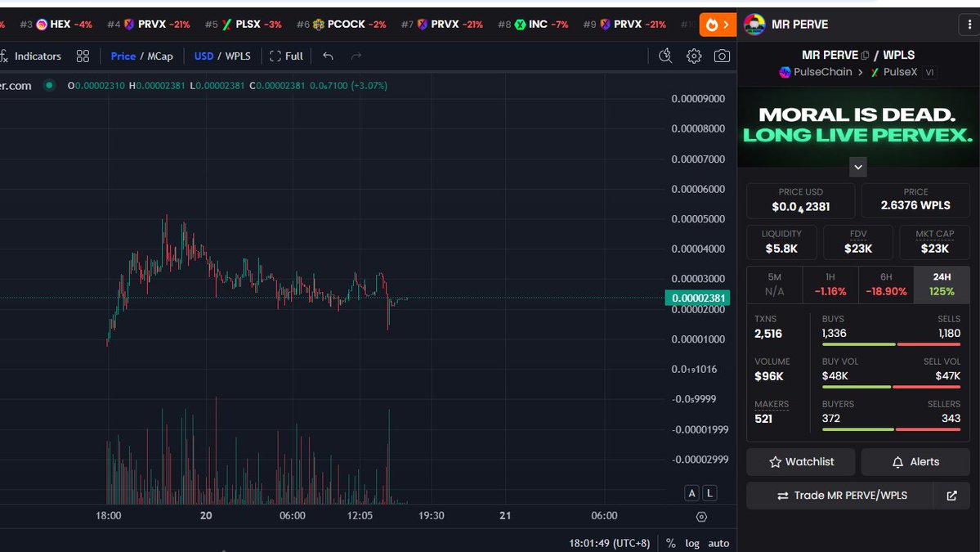
Task: Copy MR PERVE token address icon
Action: pos(865,55)
